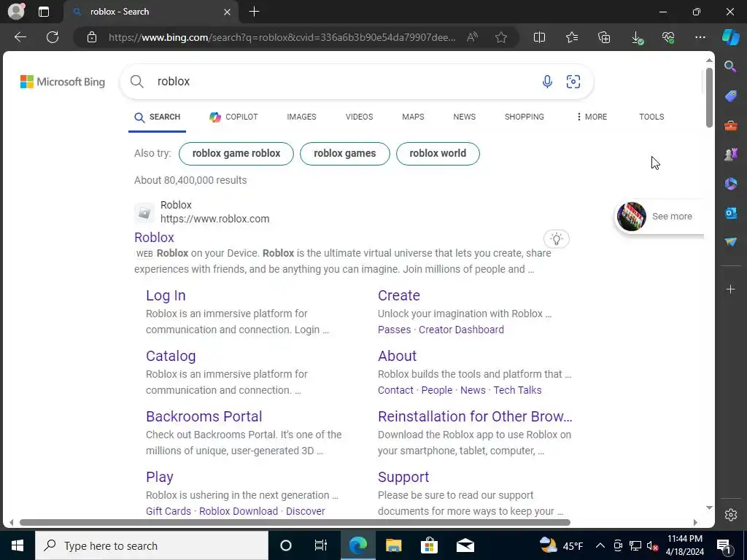Open the profile avatar icon
Image resolution: width=747 pixels, height=560 pixels.
coord(16,12)
